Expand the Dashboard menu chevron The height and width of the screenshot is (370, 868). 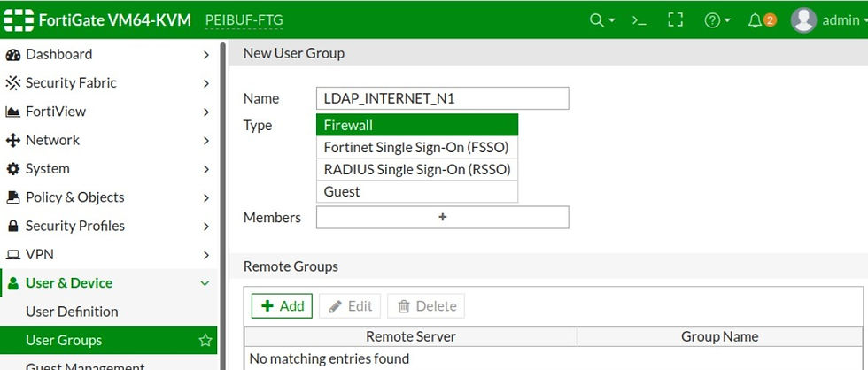(x=205, y=55)
